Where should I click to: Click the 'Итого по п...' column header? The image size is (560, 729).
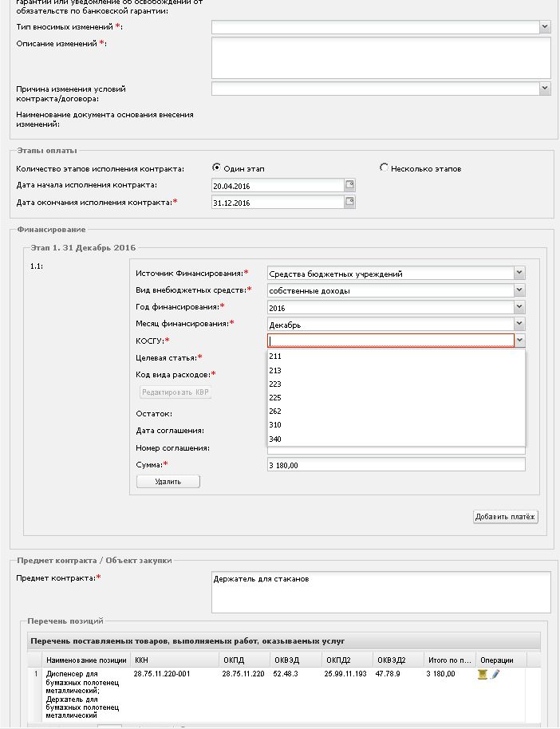click(x=450, y=660)
